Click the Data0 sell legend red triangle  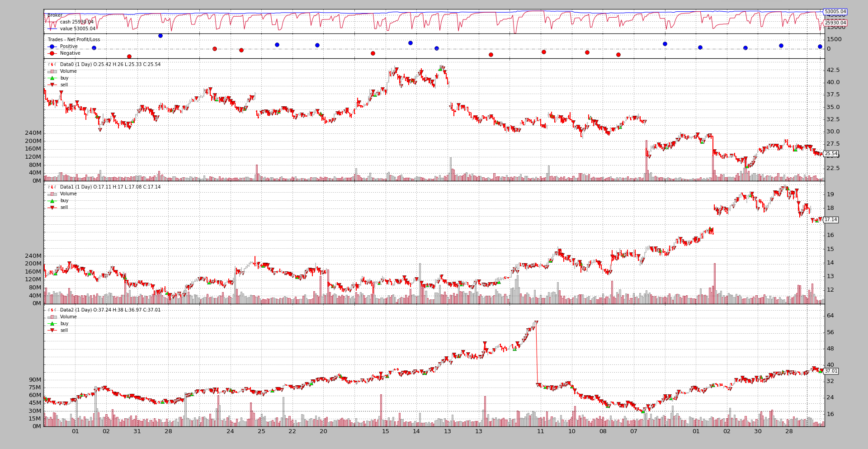52,85
